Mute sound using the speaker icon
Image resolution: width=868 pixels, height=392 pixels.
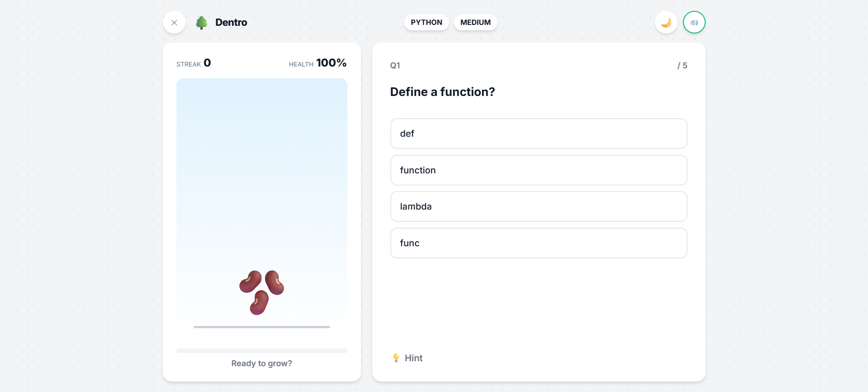coord(694,23)
